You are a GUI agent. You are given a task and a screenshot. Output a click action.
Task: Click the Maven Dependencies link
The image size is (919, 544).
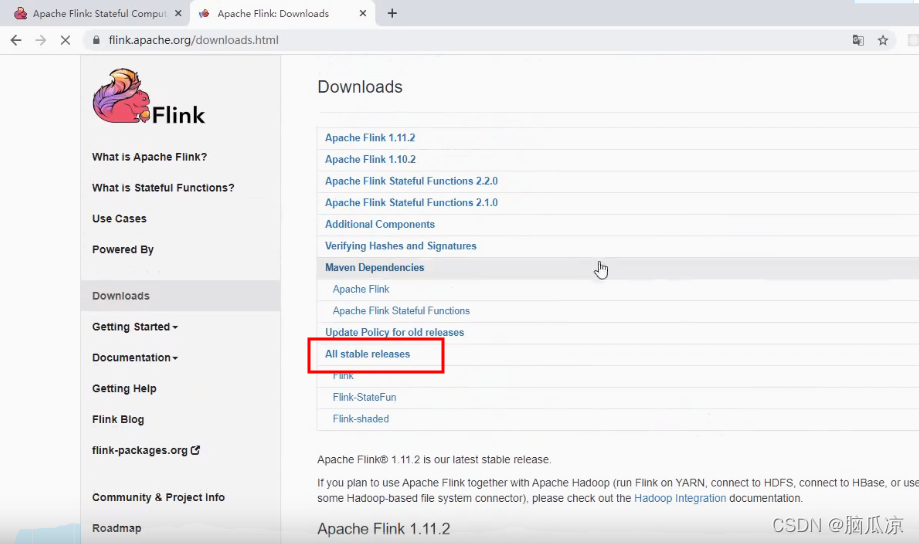(375, 267)
